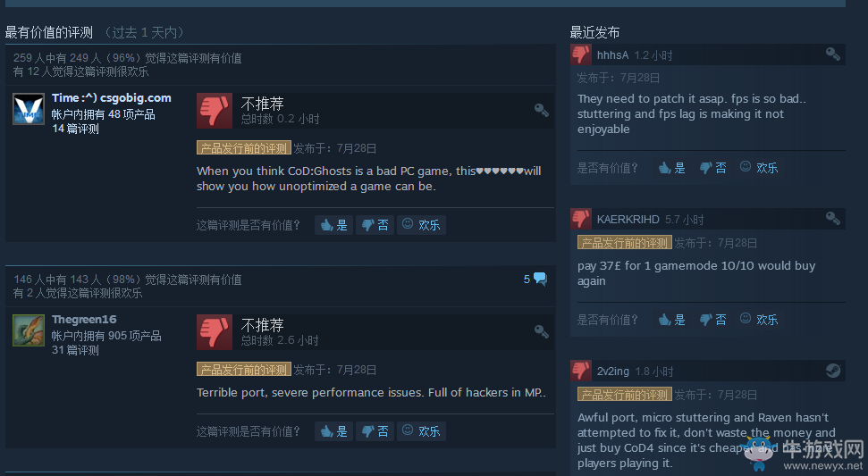Click 14 篇评测 reviews link

(x=75, y=129)
